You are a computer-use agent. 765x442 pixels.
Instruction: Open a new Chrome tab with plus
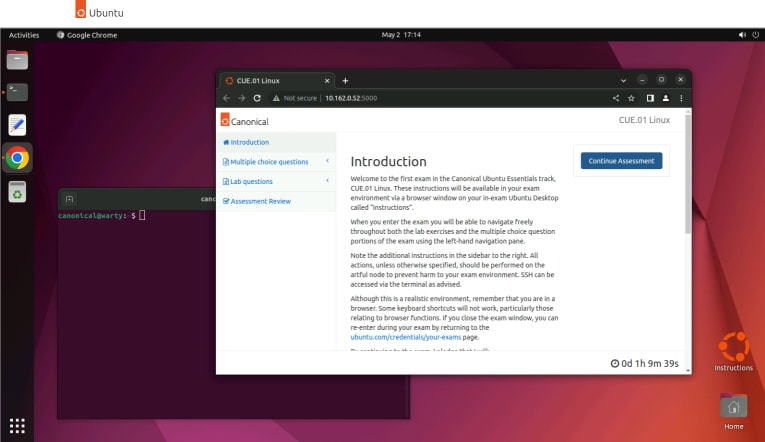point(345,80)
